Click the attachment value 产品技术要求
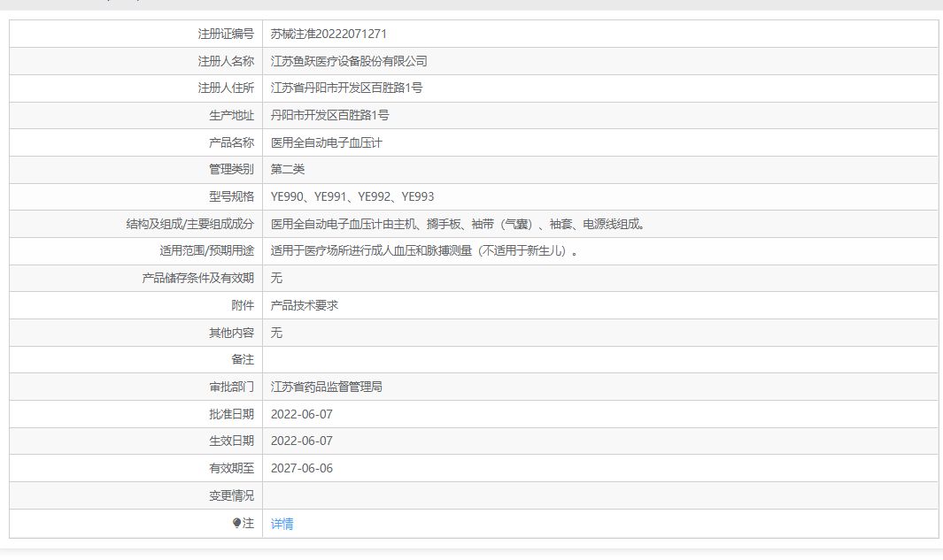Screen dimensions: 943x560 305,306
